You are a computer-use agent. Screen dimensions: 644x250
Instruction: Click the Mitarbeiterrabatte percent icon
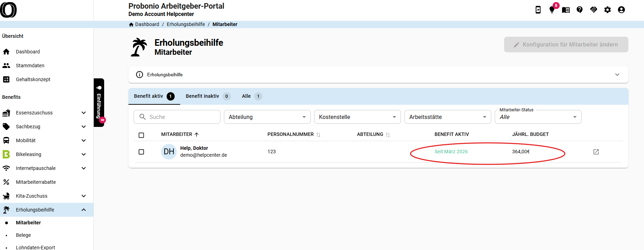coord(6,182)
